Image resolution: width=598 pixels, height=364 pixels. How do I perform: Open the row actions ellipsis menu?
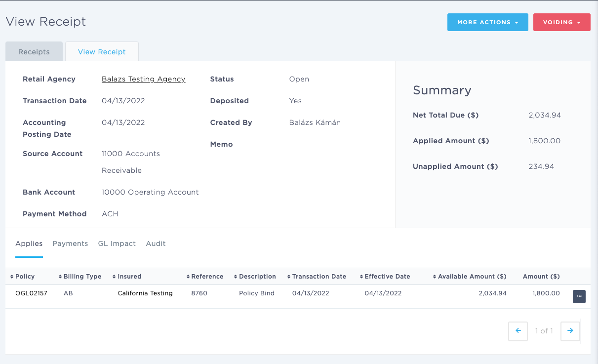(579, 296)
